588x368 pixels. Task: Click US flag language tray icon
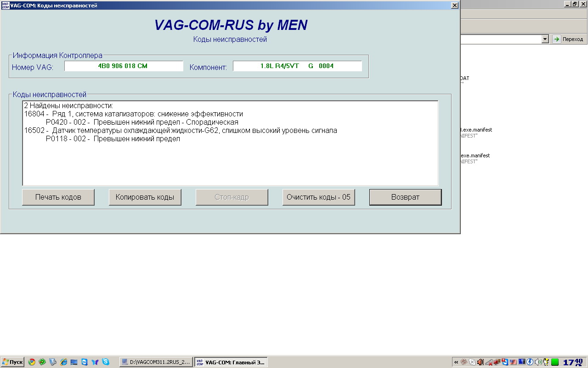(513, 362)
